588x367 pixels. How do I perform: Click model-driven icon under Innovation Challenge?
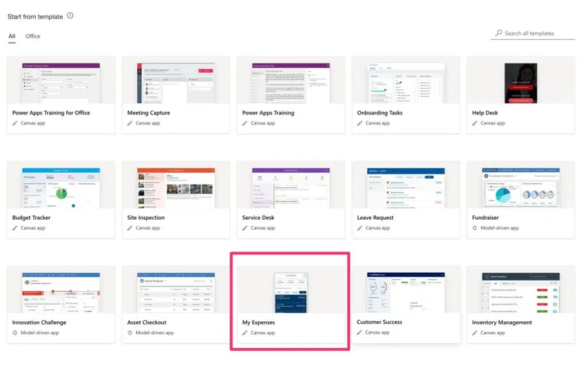click(x=15, y=333)
